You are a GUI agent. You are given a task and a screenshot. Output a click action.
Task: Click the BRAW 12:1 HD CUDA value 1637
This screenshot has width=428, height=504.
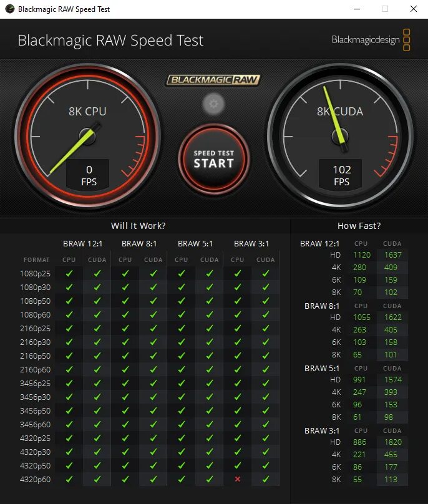[393, 255]
